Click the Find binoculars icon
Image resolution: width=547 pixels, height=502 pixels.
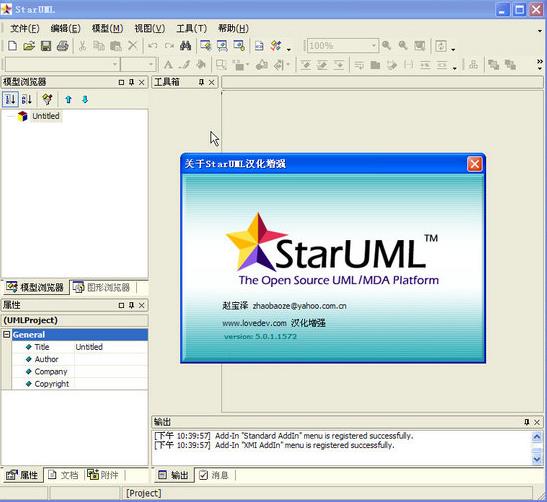coord(186,46)
